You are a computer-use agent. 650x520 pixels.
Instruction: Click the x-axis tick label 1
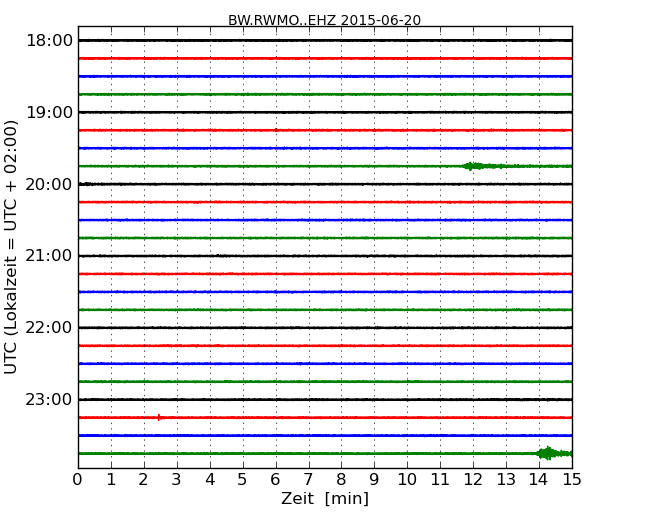coord(111,480)
